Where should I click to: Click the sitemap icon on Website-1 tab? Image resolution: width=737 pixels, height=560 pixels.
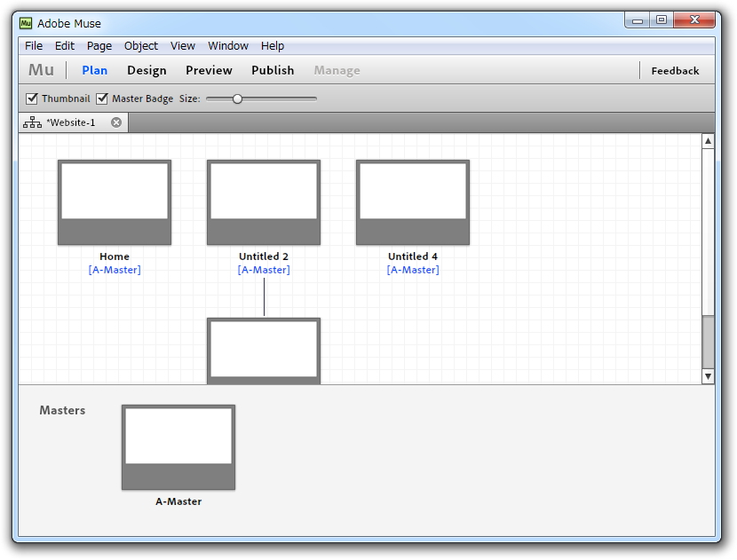[33, 122]
